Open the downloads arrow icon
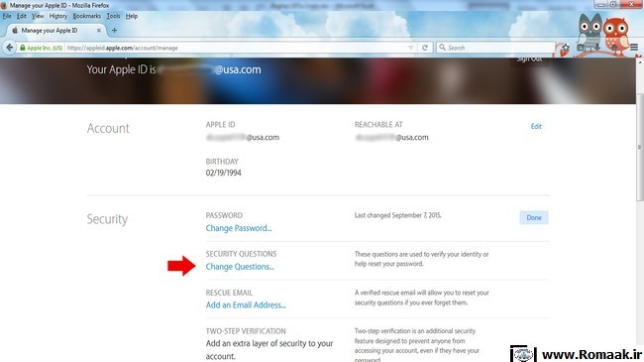 [597, 48]
